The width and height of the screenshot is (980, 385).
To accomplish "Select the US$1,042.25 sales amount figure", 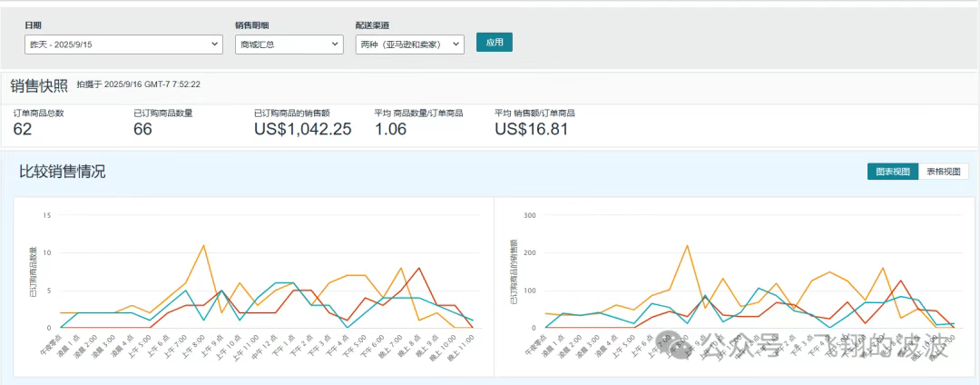I will [302, 129].
